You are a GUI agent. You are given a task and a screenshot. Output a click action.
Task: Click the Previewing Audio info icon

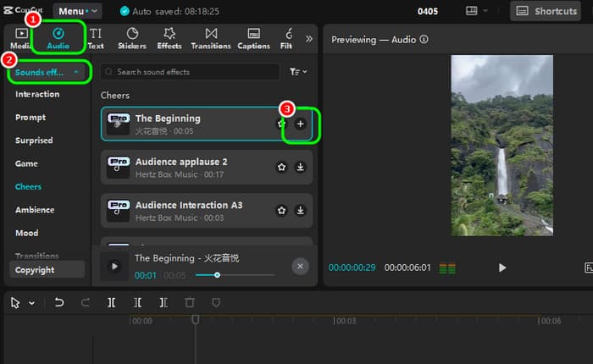[424, 39]
